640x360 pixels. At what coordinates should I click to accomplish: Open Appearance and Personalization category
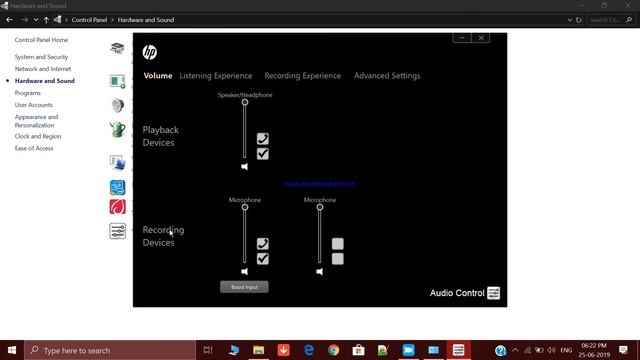point(36,121)
